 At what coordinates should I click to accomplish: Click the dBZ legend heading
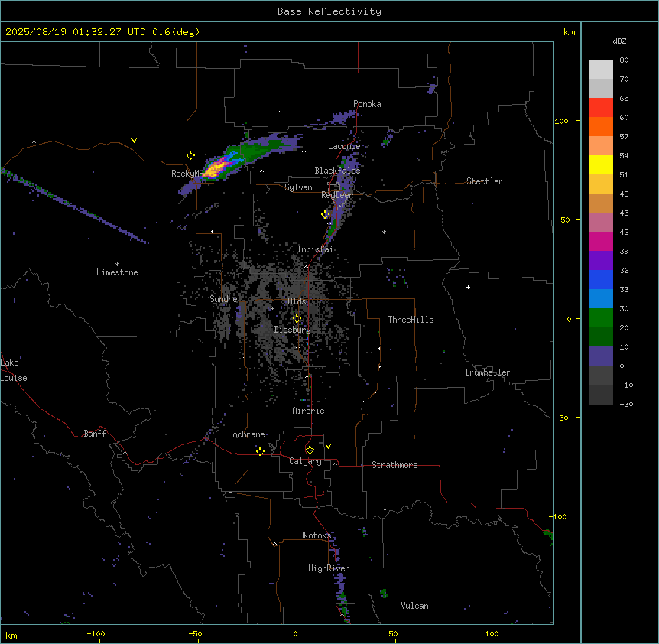(x=619, y=41)
